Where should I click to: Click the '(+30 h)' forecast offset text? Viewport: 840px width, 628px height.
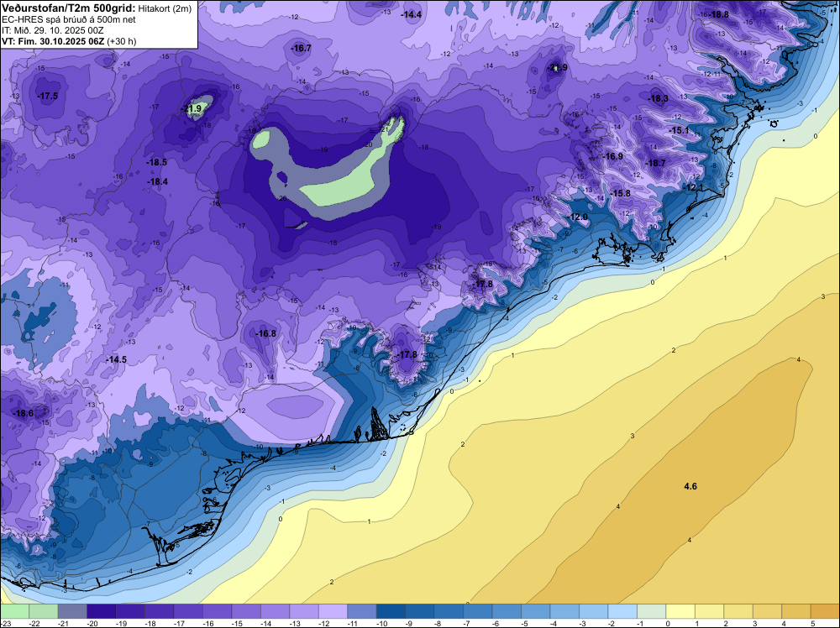click(122, 41)
